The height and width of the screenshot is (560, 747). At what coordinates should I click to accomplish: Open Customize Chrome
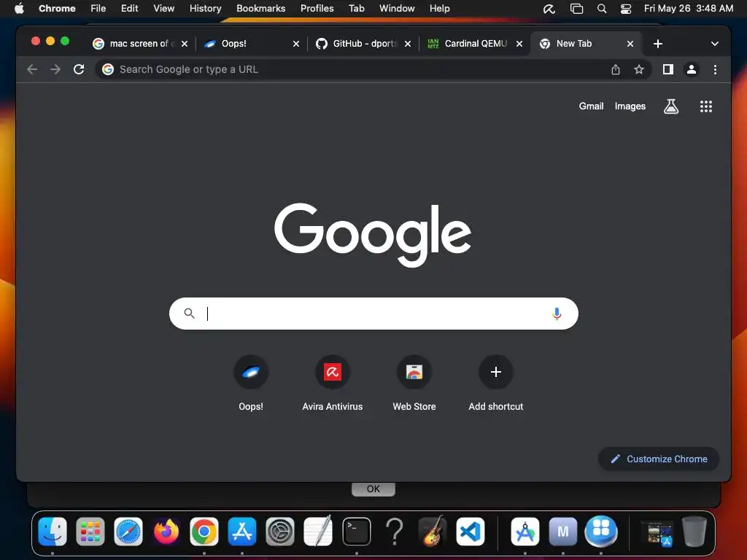[x=659, y=459]
